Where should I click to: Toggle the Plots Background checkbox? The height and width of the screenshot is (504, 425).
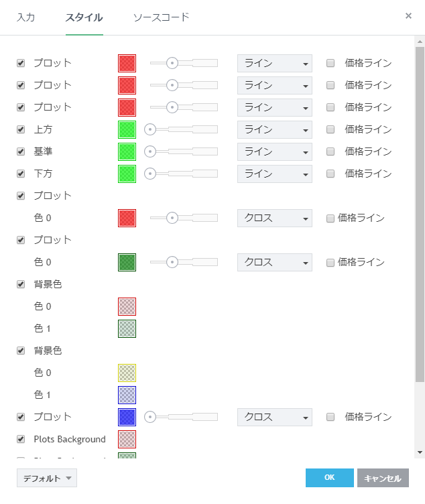(x=21, y=439)
